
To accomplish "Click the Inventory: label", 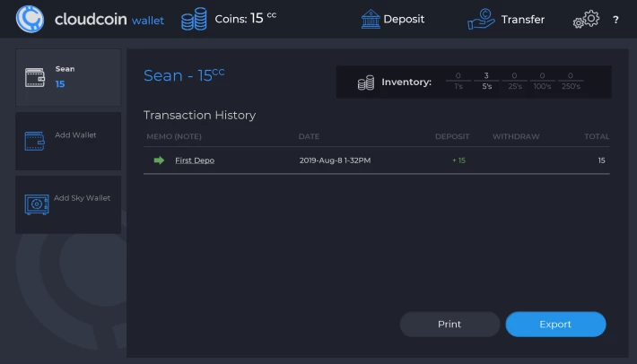I will 406,82.
